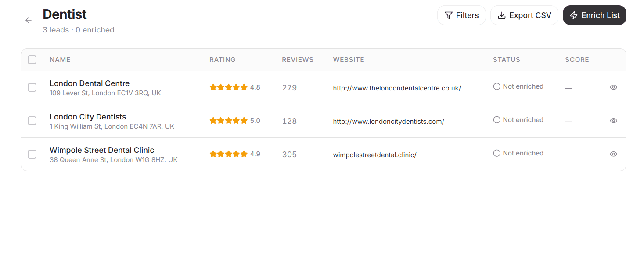Click the Enrich List button
644x263 pixels.
594,15
